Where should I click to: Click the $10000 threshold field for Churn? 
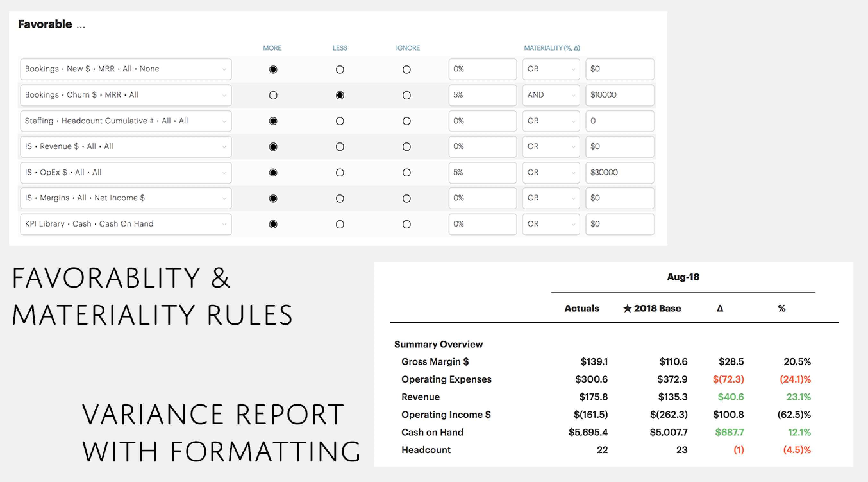pos(619,95)
